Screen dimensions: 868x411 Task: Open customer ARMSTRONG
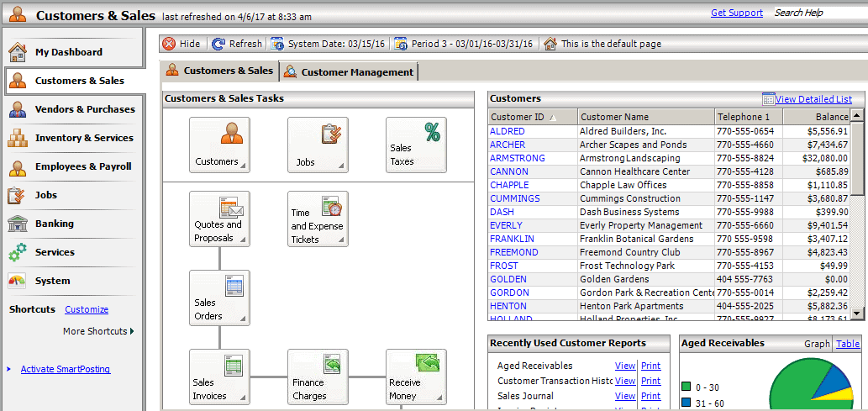[x=517, y=158]
